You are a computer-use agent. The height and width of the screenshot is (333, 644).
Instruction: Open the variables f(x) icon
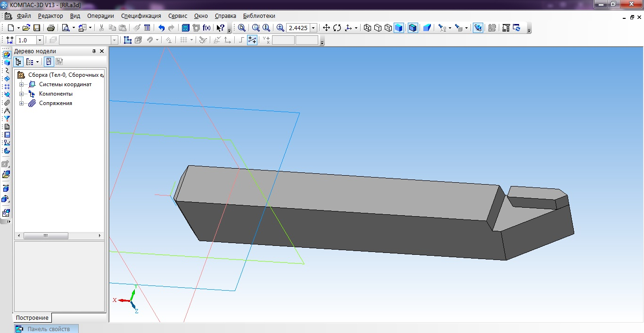click(206, 28)
